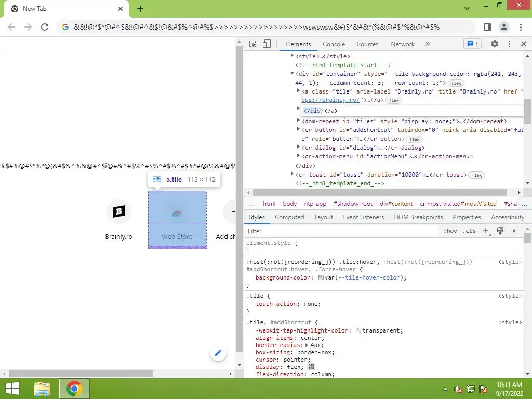Expand the style element node
This screenshot has width=532, height=399.
pos(292,55)
